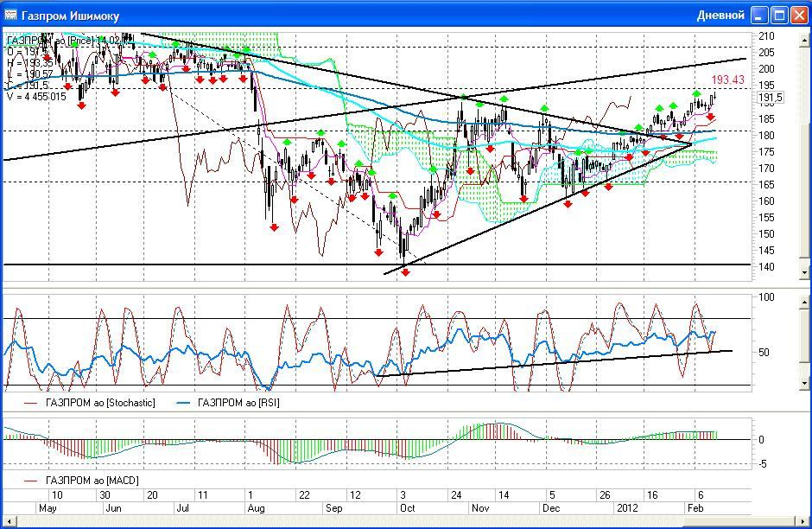Click the red 193,43 price annotation
812x529 pixels.
tap(727, 80)
